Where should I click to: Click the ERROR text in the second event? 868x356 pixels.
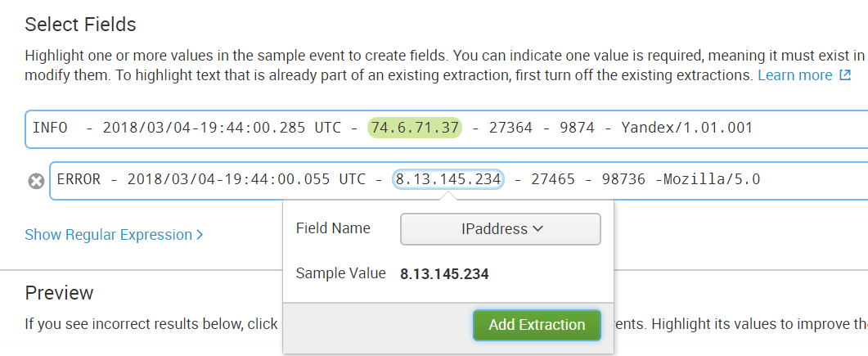[x=78, y=179]
